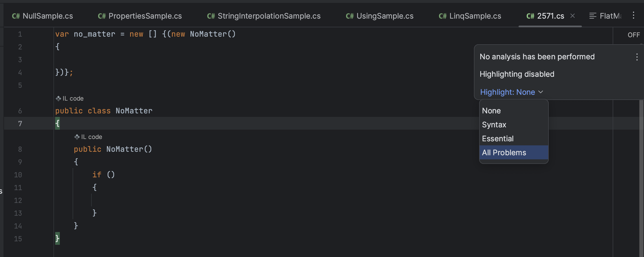This screenshot has width=644, height=257.
Task: Click the IL code icon above NoMatter constructor
Action: (77, 136)
